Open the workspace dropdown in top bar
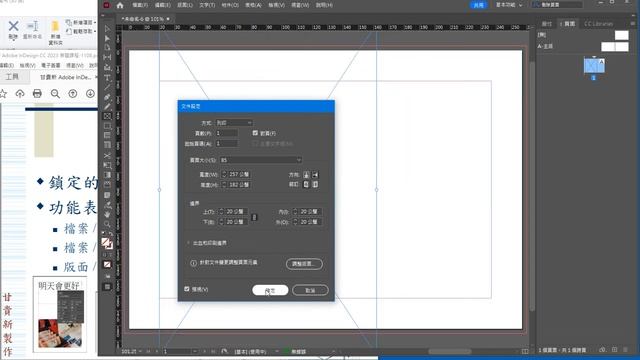This screenshot has width=640, height=360. pos(509,5)
